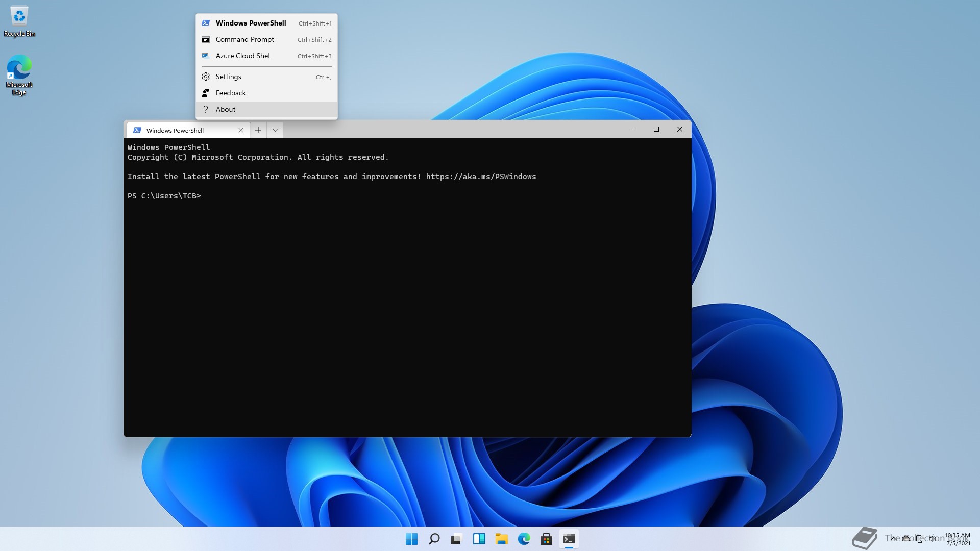Switch to the Windows PowerShell tab
980x551 pixels.
(x=175, y=130)
